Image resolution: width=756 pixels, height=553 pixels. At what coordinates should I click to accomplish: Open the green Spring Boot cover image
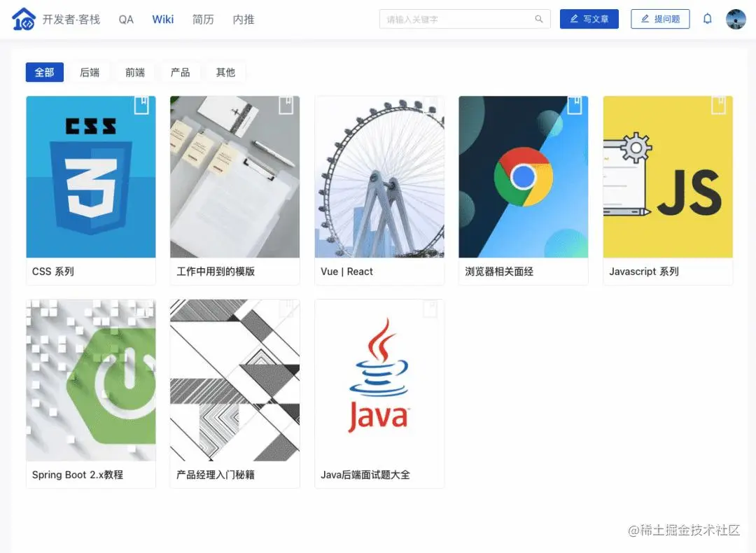pyautogui.click(x=90, y=380)
